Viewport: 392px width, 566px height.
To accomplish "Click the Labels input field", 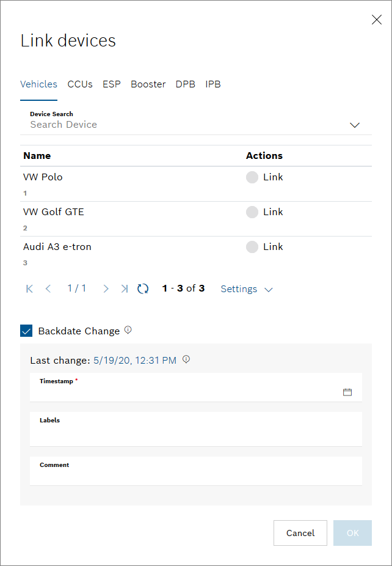I will (195, 433).
